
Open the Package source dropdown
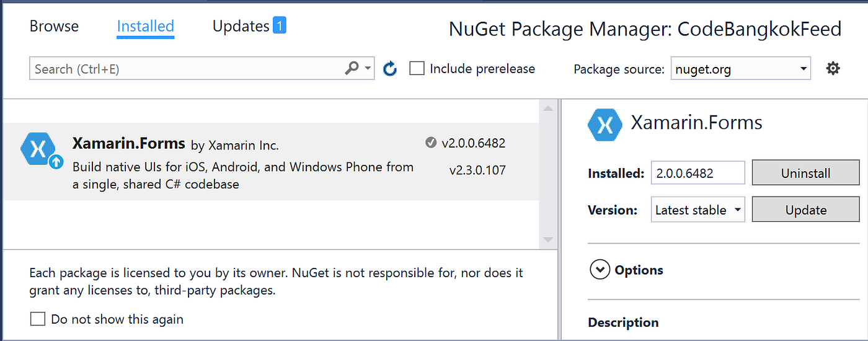coord(741,69)
